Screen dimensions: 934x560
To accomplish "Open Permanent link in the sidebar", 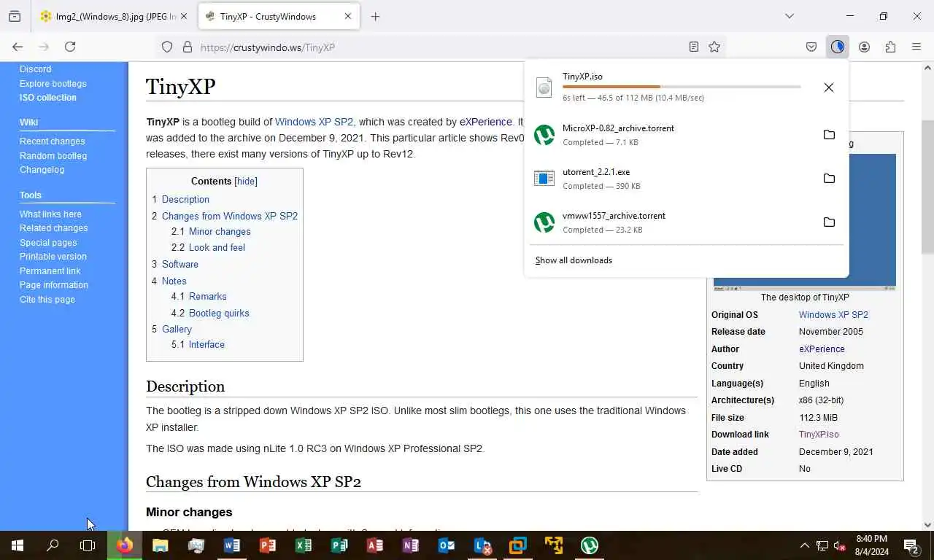I will pos(50,271).
